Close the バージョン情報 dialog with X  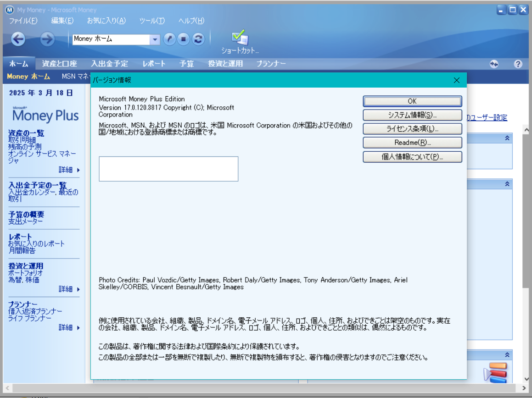click(x=457, y=80)
